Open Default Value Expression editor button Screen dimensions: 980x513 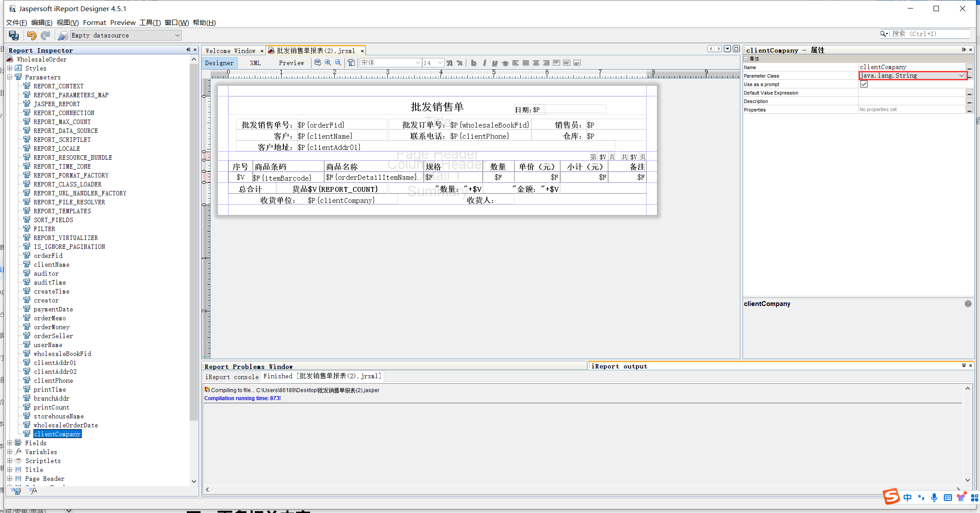[969, 93]
